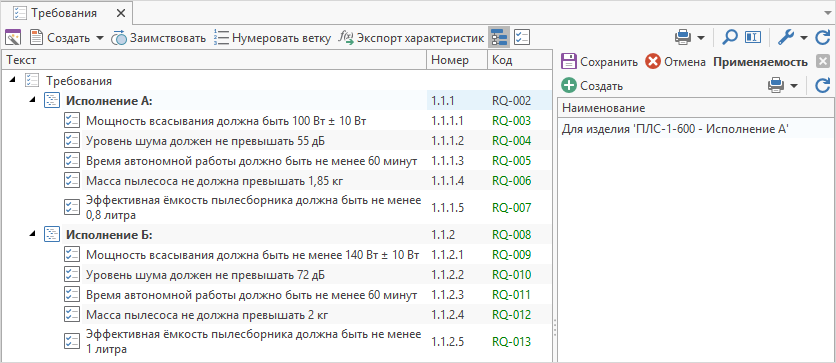Click Нумеровать ветку button

pos(272,38)
